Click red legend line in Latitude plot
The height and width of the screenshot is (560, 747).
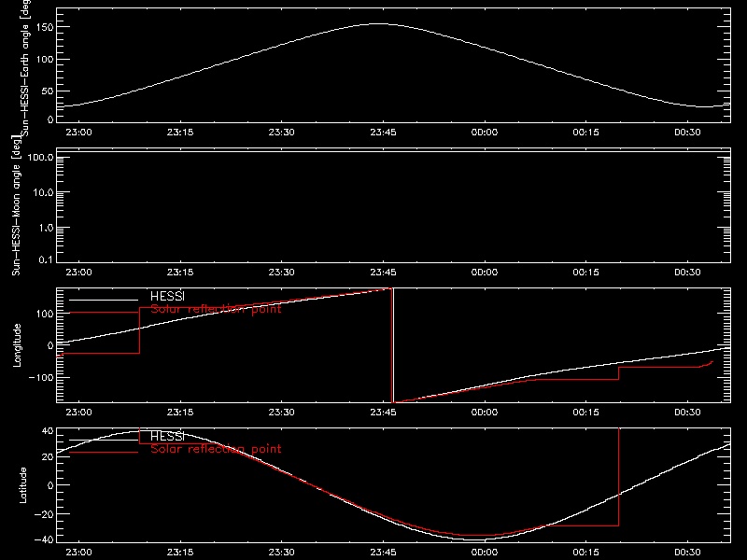104,453
